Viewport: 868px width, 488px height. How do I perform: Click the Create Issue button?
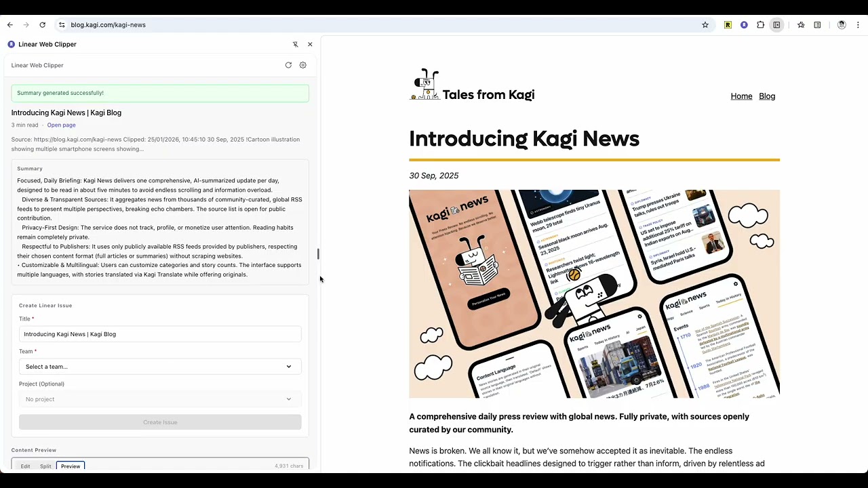coord(160,422)
